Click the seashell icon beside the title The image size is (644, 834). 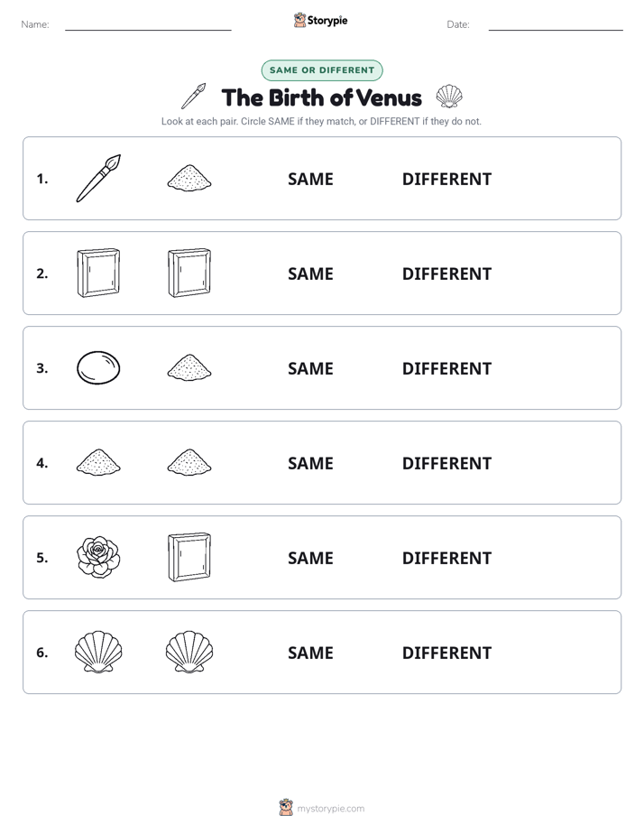[x=449, y=97]
